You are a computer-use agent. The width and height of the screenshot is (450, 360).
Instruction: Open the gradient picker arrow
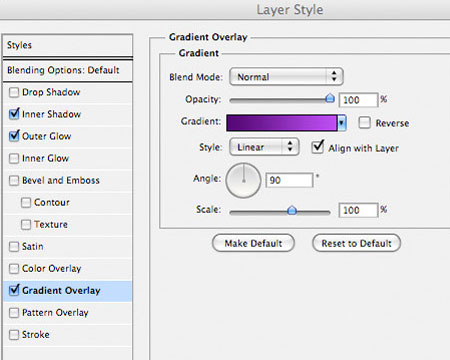point(342,123)
